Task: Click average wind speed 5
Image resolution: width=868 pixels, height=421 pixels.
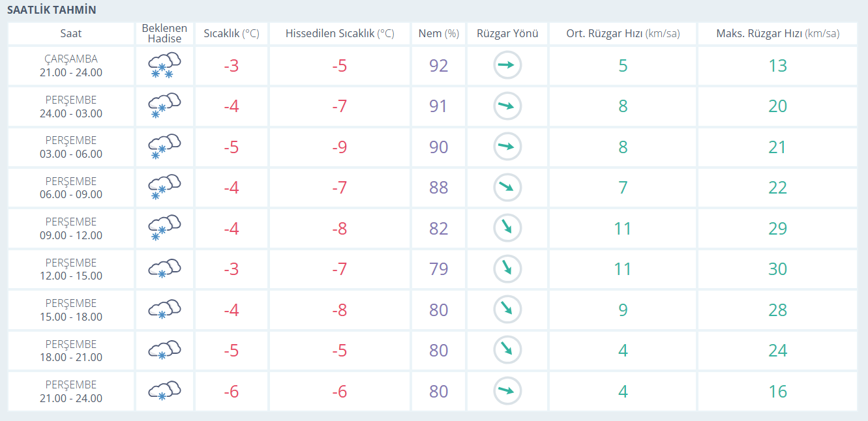Action: pos(623,66)
